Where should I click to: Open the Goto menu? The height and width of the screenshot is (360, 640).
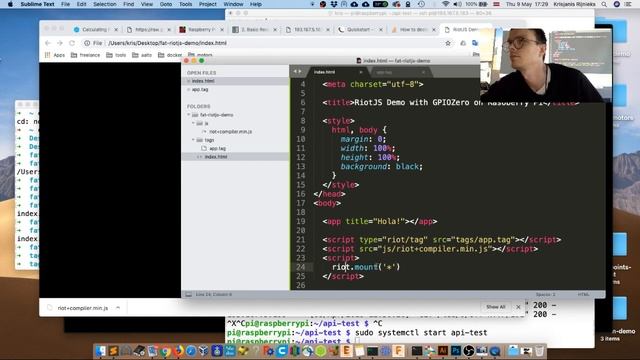pos(166,4)
